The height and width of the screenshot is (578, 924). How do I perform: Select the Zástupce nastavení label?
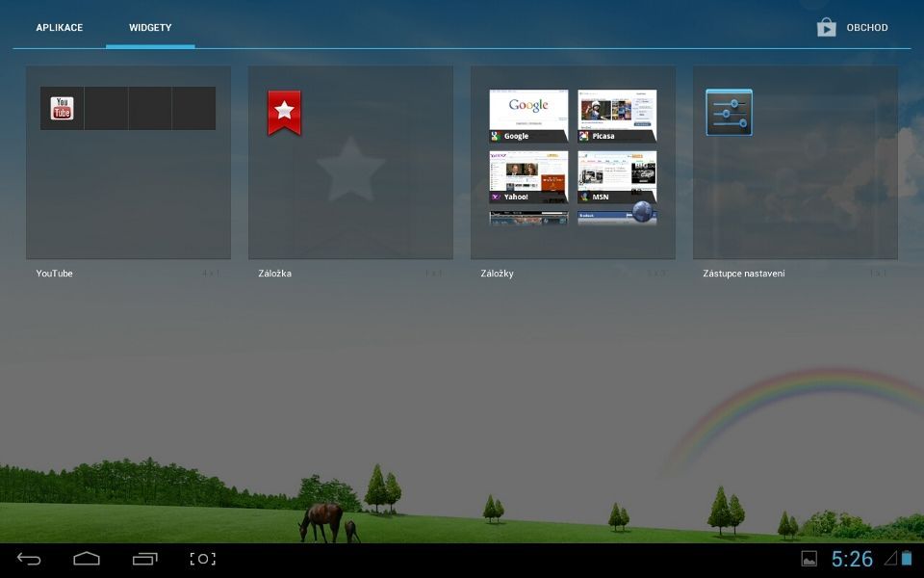744,273
